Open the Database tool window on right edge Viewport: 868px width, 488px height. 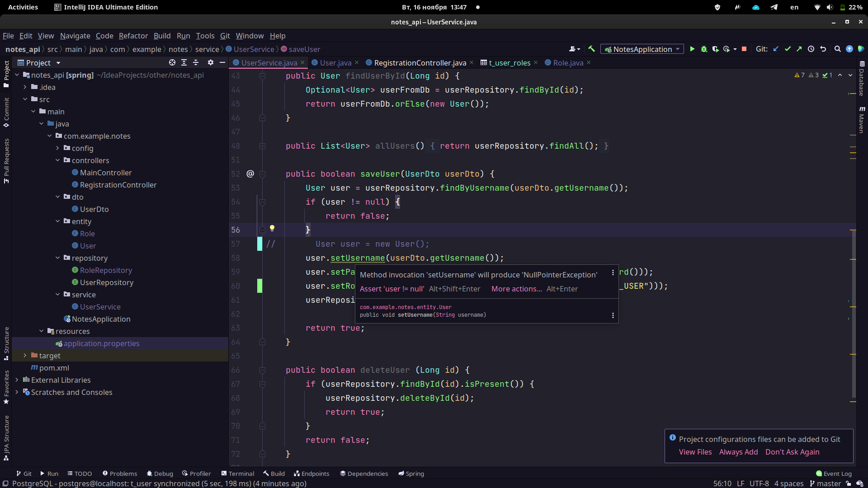point(862,79)
